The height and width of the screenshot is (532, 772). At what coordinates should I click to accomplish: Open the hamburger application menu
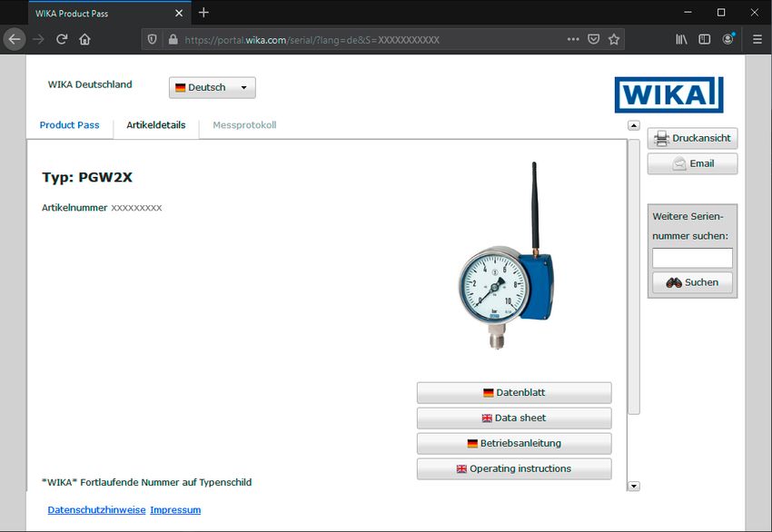pos(757,39)
